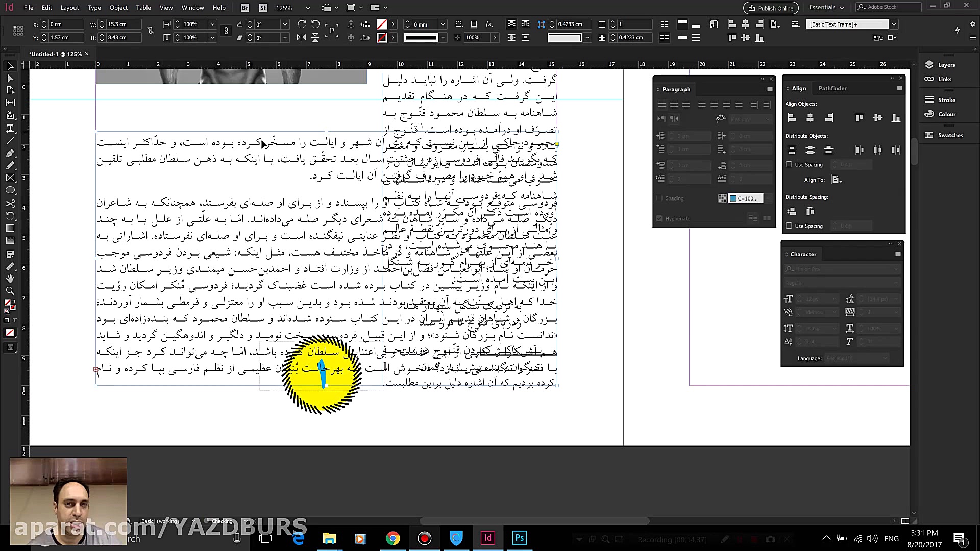980x551 pixels.
Task: Choose the Gradient tool
Action: click(x=10, y=227)
